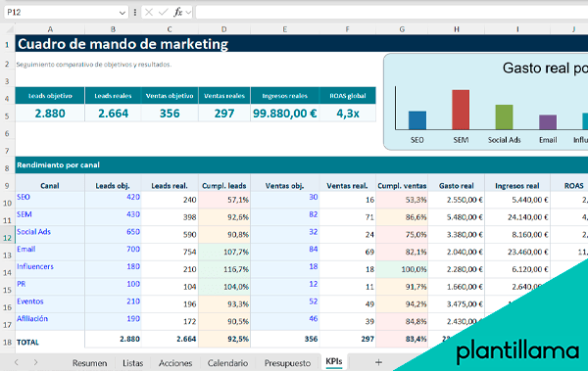This screenshot has height=371, width=588.
Task: Click the Ventas reales value 297 KPI
Action: coord(224,114)
